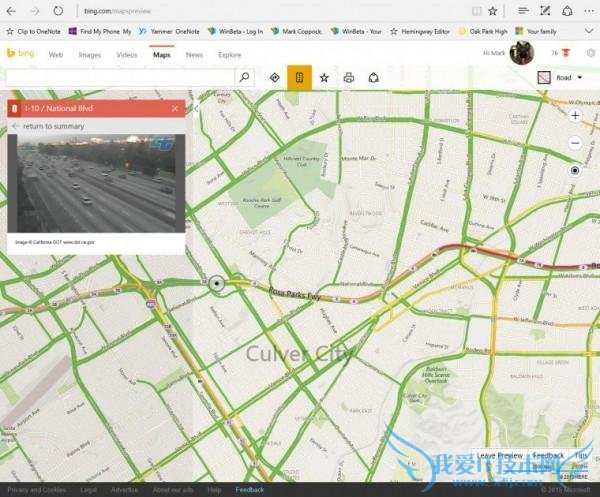Open About our ads footer link
Image resolution: width=600 pixels, height=497 pixels.
click(x=173, y=490)
